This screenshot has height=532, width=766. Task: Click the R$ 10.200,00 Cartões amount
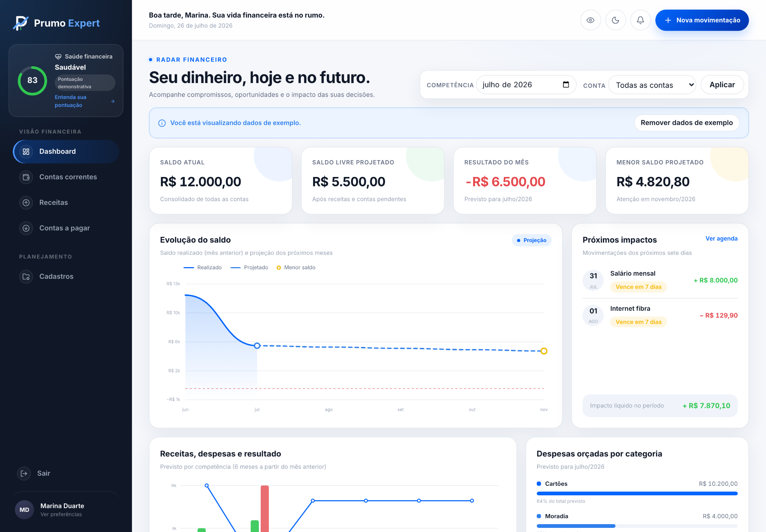718,484
